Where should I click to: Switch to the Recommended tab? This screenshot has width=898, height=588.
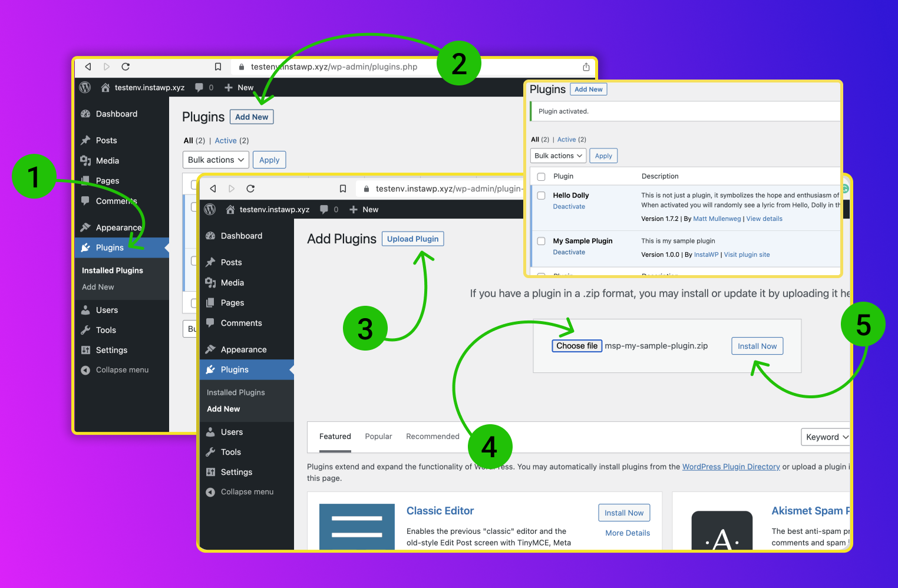point(433,437)
